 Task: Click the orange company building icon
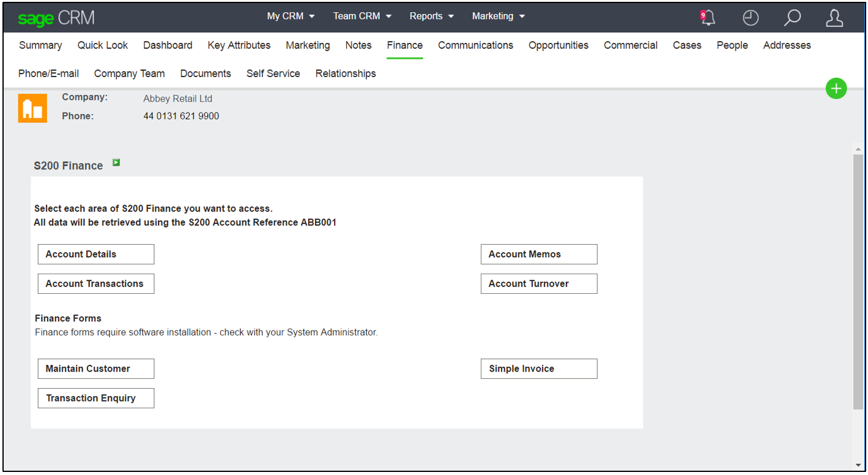coord(32,108)
